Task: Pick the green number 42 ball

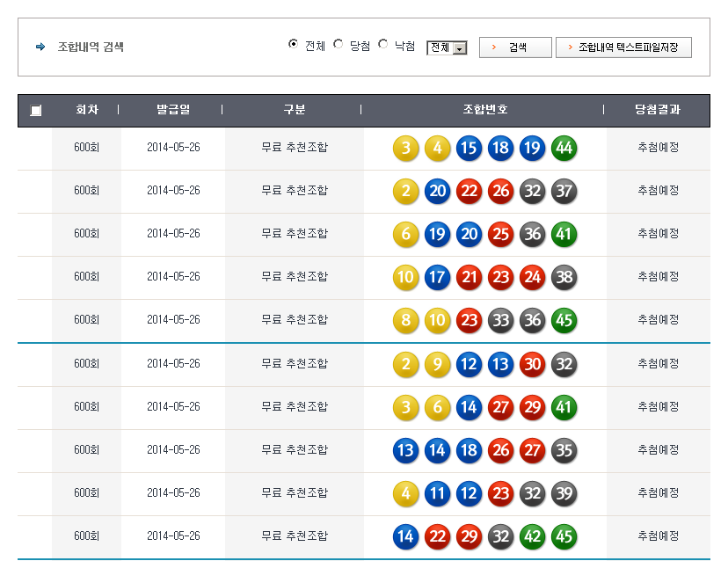Action: point(532,536)
